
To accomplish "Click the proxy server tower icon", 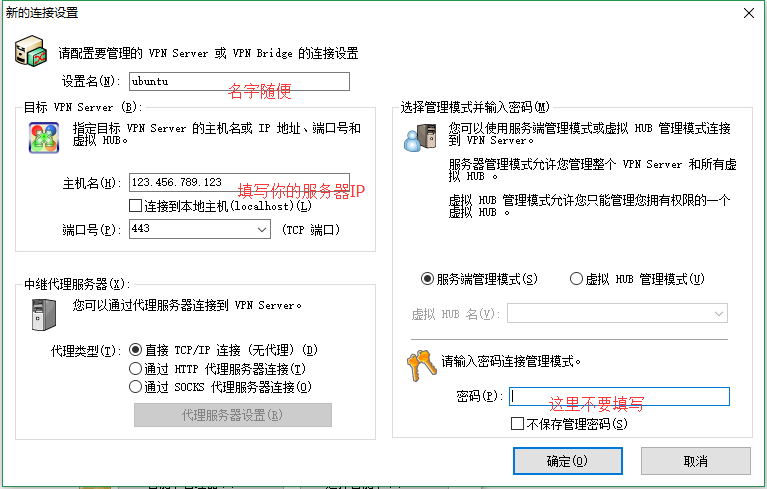I will (43, 315).
